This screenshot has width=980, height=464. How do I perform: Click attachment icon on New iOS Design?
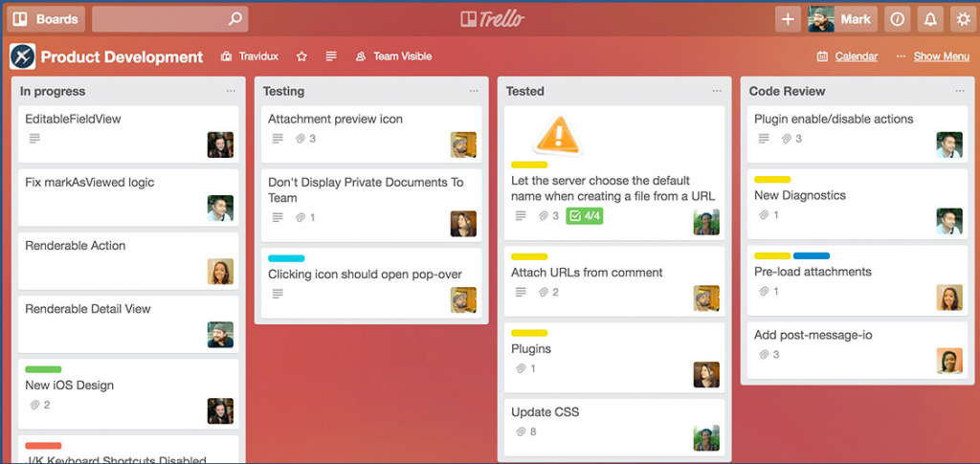tap(34, 405)
